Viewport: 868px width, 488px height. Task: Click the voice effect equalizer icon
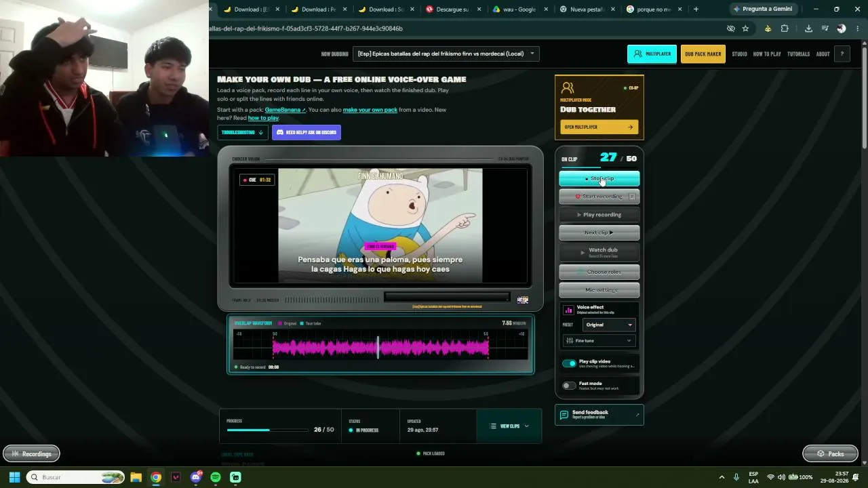[x=568, y=310]
